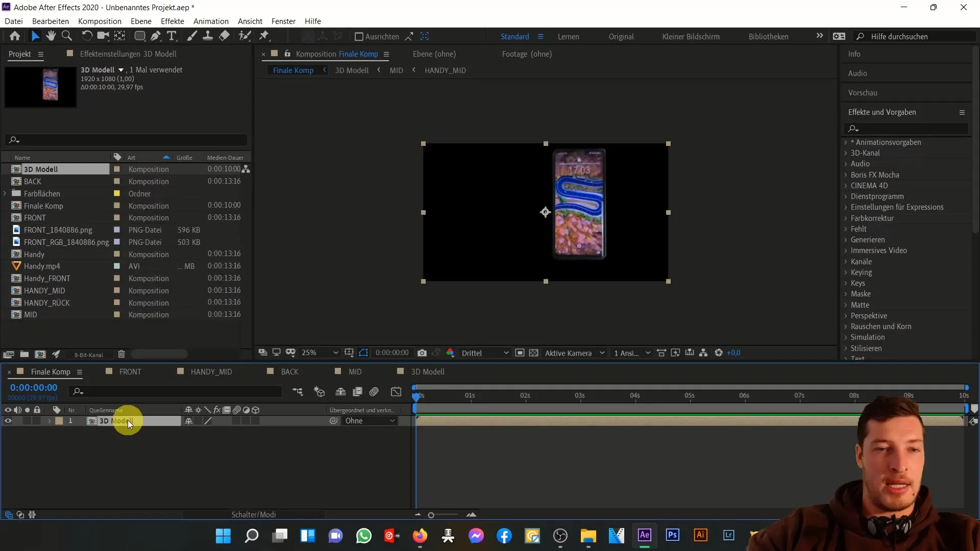Click timeline zoom slider handle
This screenshot has height=551, width=980.
click(x=431, y=515)
